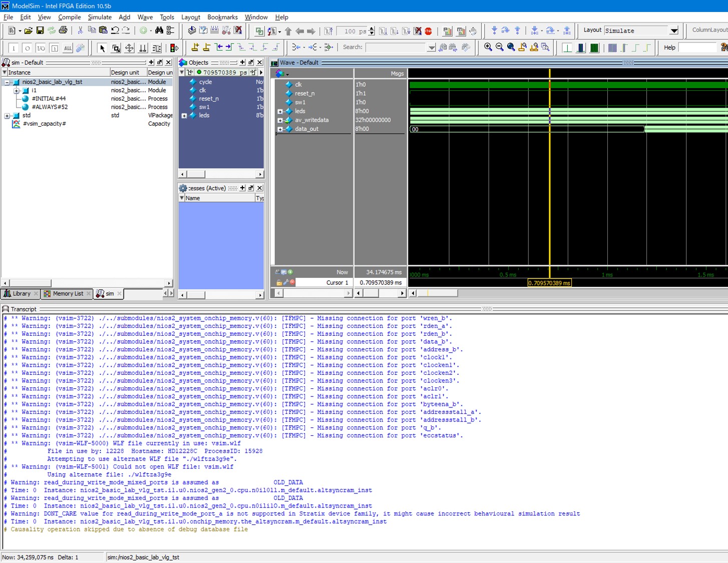The image size is (728, 563).
Task: Click the yellow cursor time marker label
Action: (549, 283)
